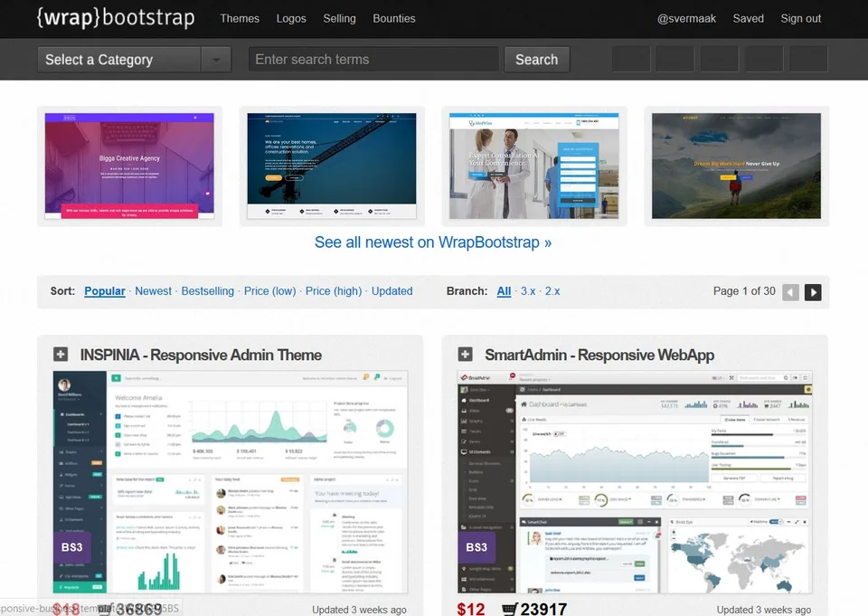The width and height of the screenshot is (868, 616).
Task: Open the SmartAdmin dashboard preview image
Action: tap(635, 482)
